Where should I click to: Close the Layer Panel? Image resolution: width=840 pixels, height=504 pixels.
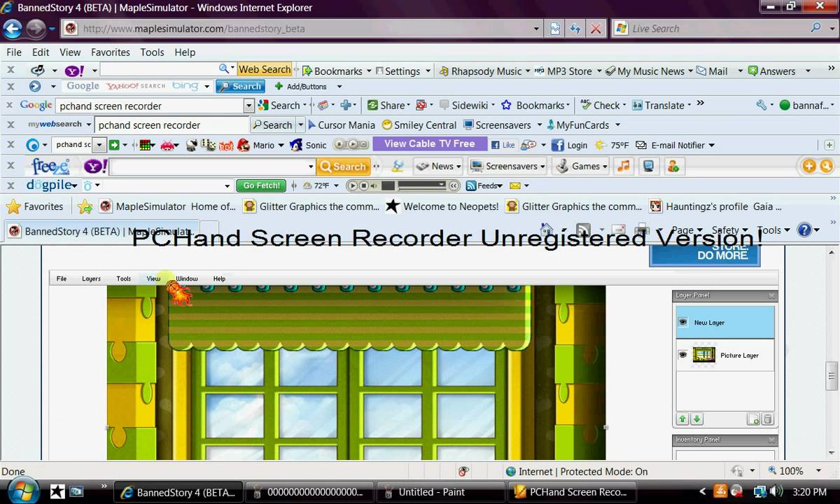(771, 295)
